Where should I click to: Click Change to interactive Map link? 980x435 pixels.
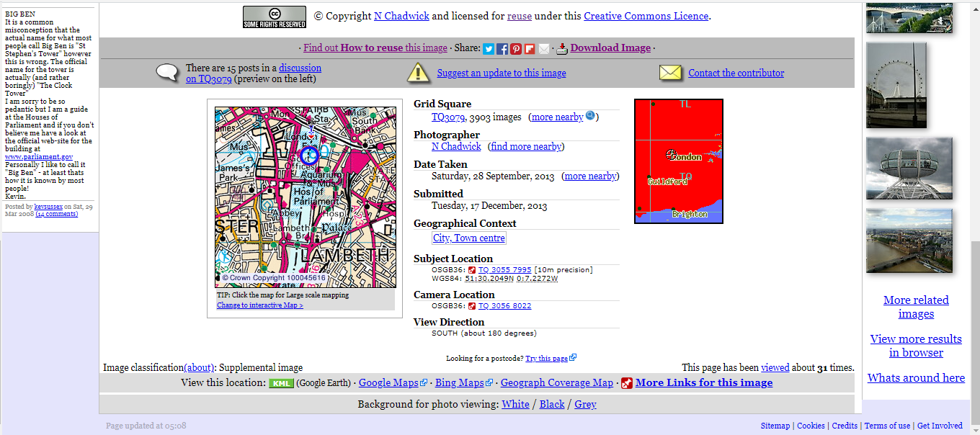tap(260, 305)
